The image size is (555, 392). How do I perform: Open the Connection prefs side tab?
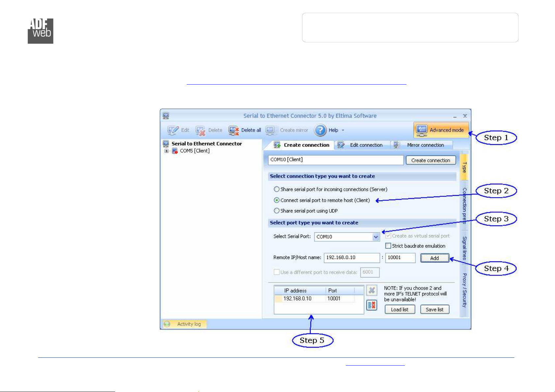coord(464,206)
